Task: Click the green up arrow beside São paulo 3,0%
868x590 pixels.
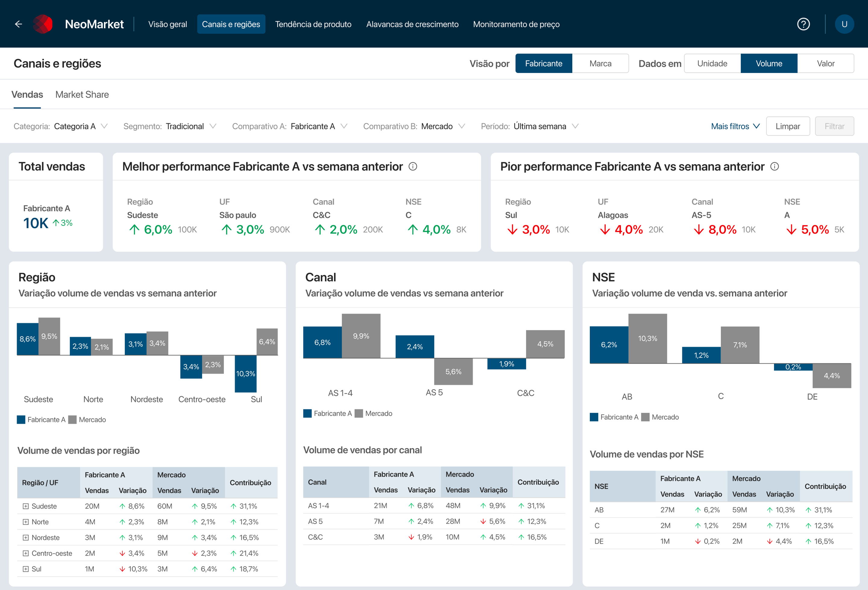Action: coord(226,229)
